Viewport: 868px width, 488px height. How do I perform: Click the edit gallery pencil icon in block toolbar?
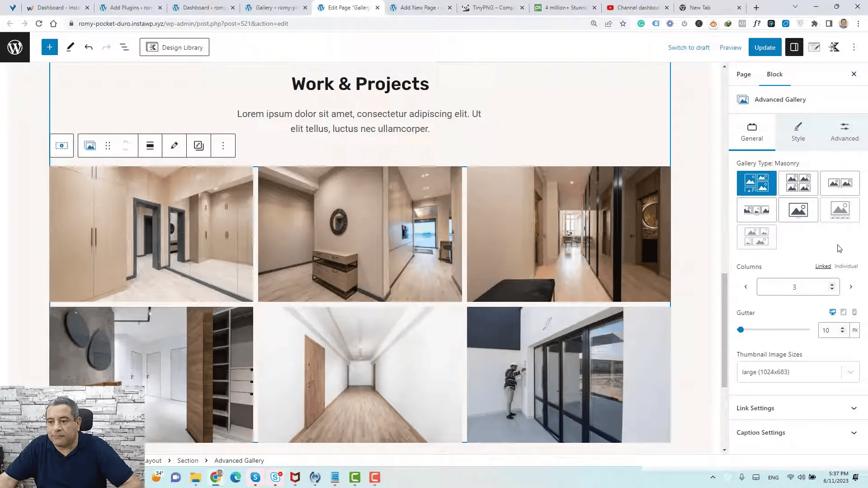tap(175, 145)
